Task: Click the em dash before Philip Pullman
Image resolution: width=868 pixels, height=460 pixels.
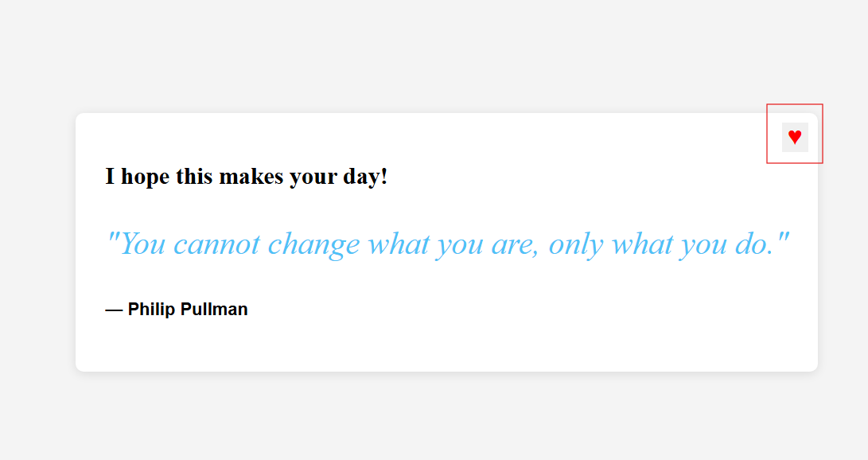Action: pos(114,310)
